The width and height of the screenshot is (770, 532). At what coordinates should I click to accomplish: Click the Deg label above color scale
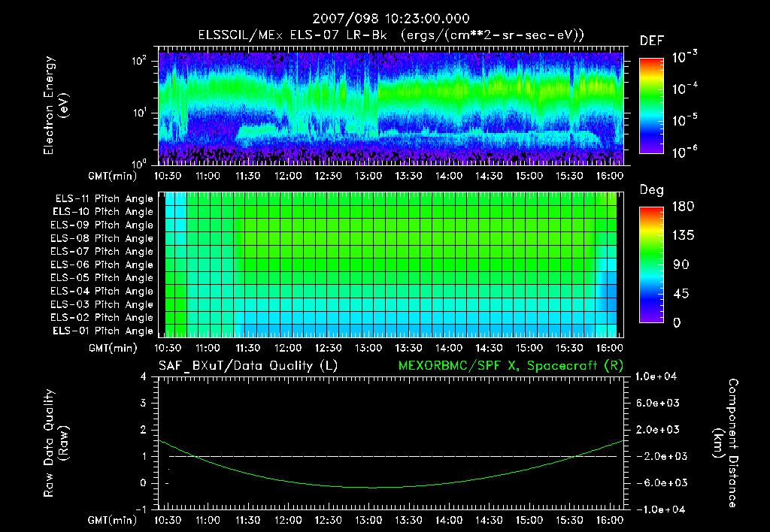pyautogui.click(x=652, y=190)
